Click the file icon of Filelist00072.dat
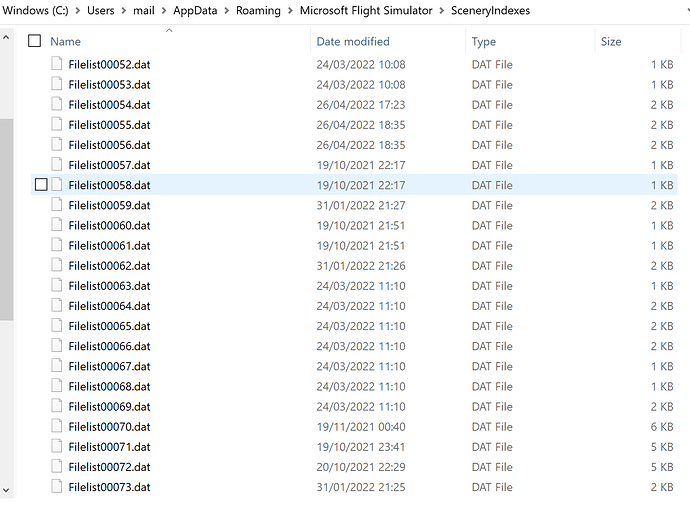 coord(57,467)
